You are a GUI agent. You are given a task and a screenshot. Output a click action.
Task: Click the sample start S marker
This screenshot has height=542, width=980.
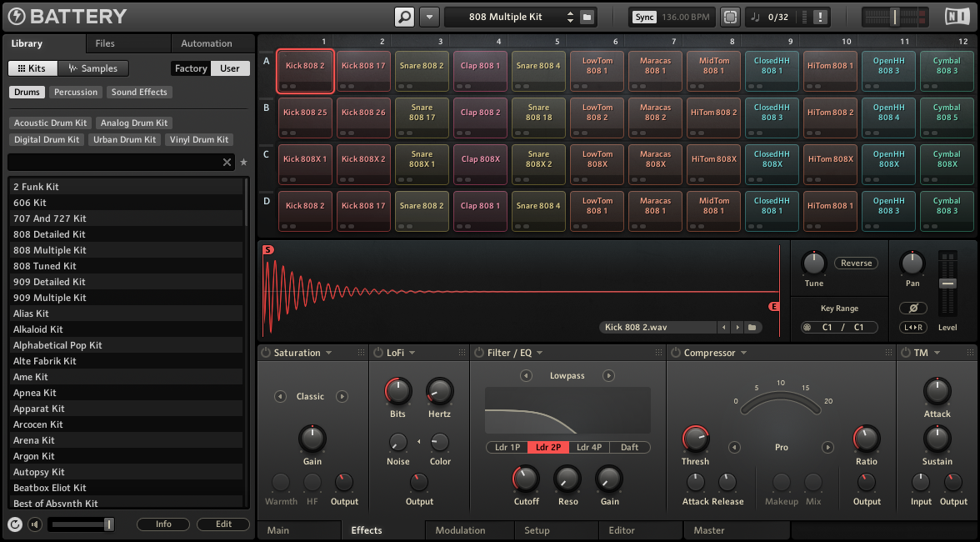268,249
